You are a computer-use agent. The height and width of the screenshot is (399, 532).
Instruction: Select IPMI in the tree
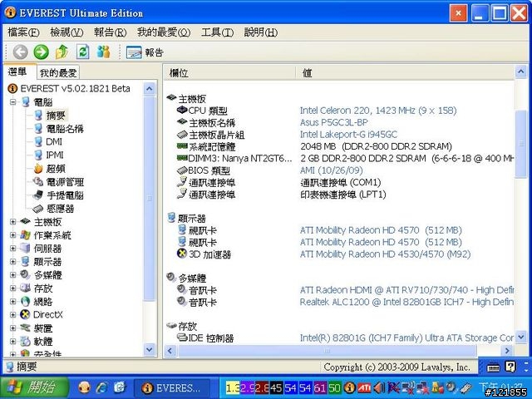point(55,155)
